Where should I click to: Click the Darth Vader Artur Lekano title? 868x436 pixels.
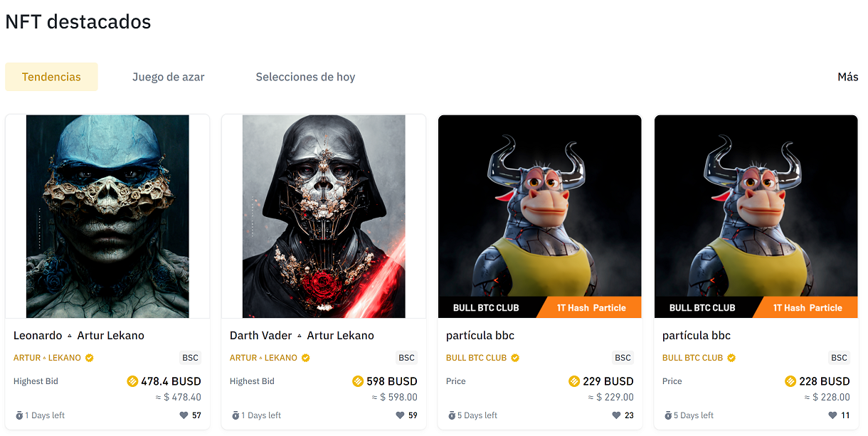[302, 336]
